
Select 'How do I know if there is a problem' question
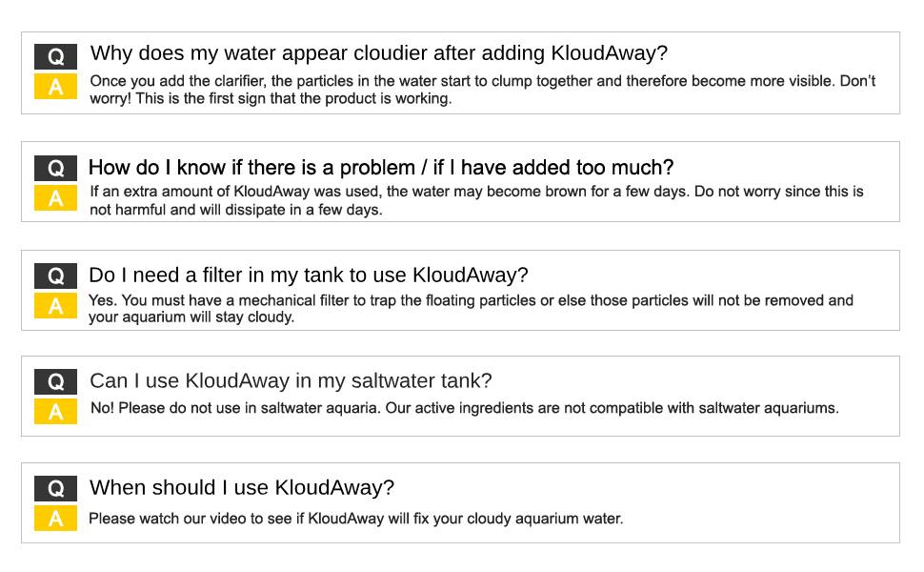(380, 168)
